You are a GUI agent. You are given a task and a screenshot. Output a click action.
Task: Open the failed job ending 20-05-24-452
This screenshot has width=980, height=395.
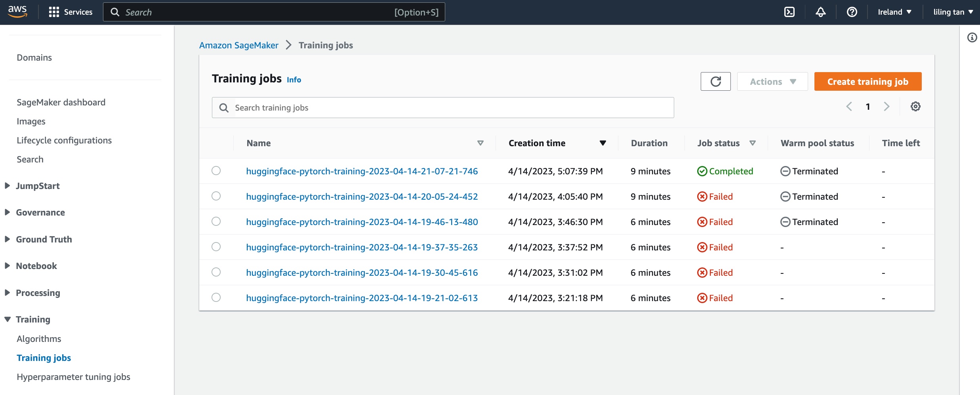coord(362,197)
